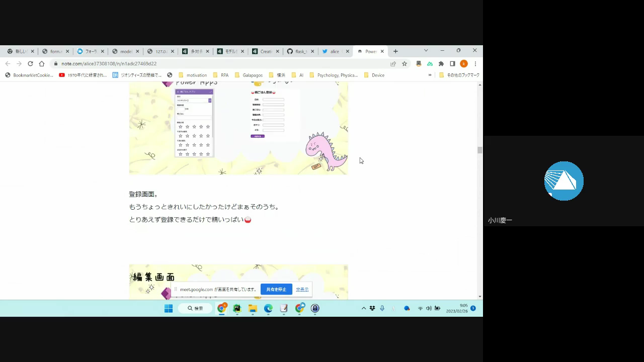The image size is (644, 362).
Task: Toggle the microphone tray icon
Action: tap(382, 308)
